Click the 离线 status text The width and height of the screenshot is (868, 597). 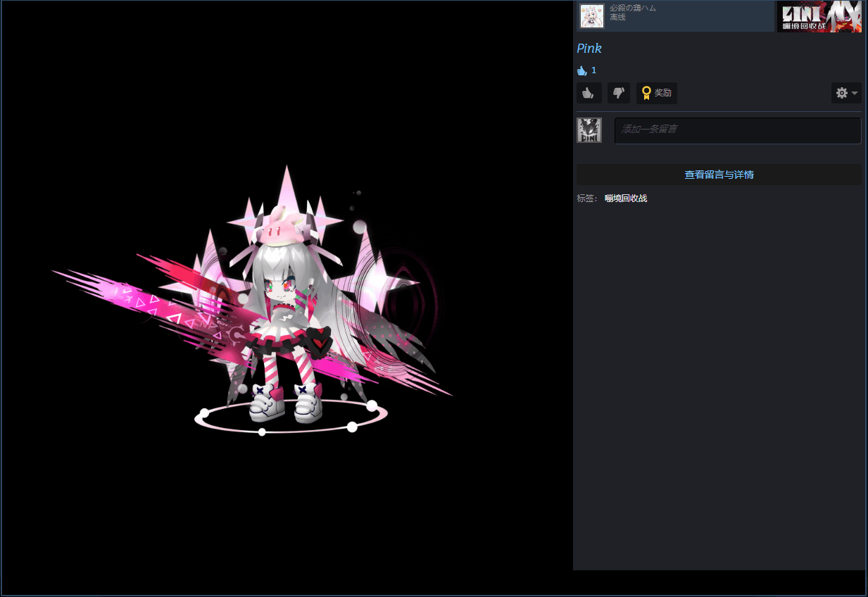pyautogui.click(x=617, y=18)
